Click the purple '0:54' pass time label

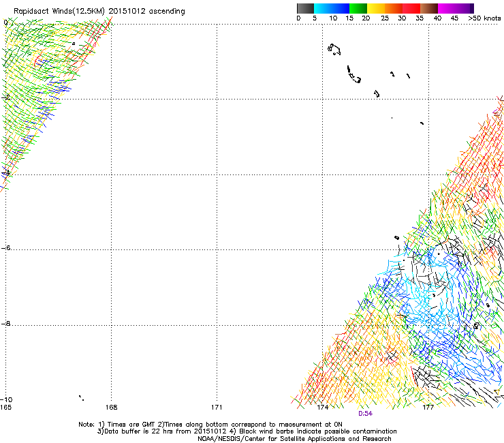(366, 414)
